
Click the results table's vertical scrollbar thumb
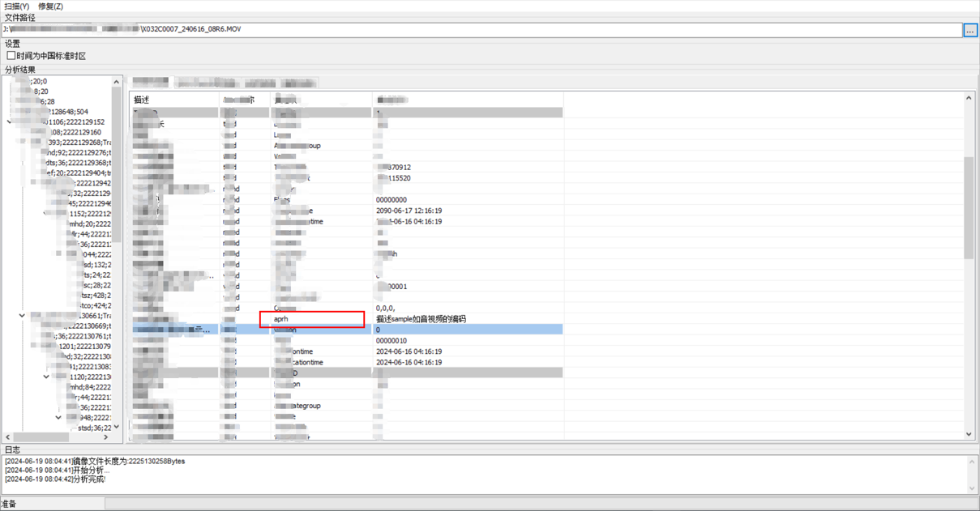(x=969, y=207)
